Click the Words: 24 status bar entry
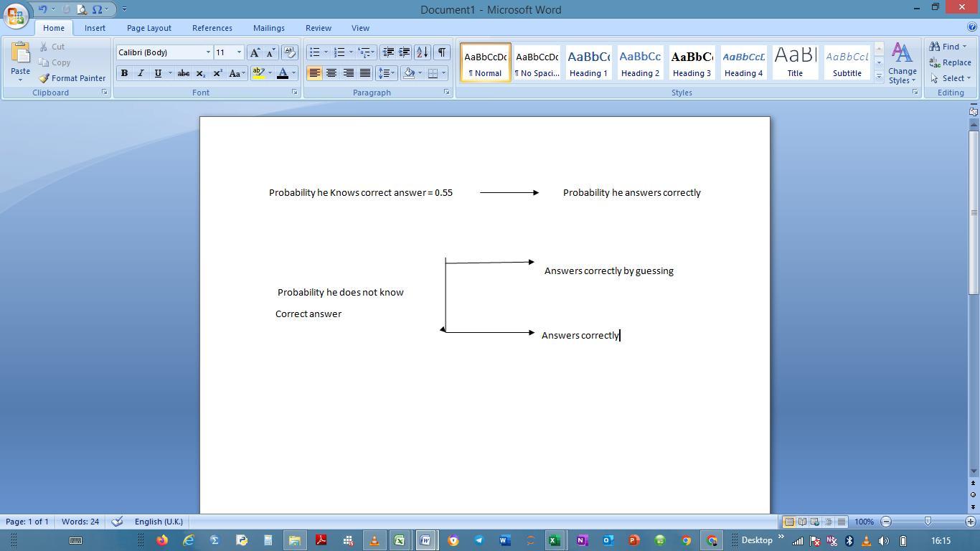Viewport: 980px width, 551px height. click(x=80, y=522)
